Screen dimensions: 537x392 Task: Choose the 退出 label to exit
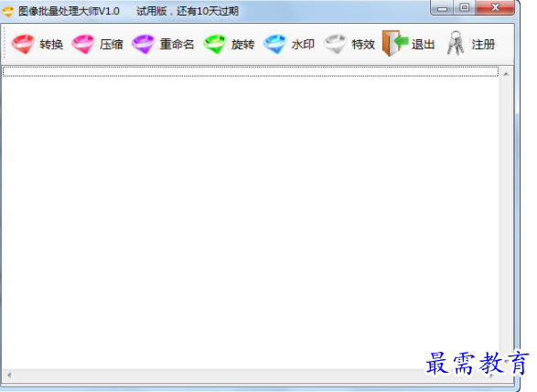click(424, 45)
